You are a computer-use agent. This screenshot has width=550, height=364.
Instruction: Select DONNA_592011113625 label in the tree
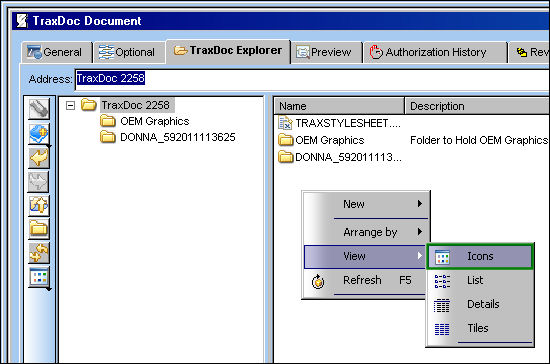click(178, 137)
